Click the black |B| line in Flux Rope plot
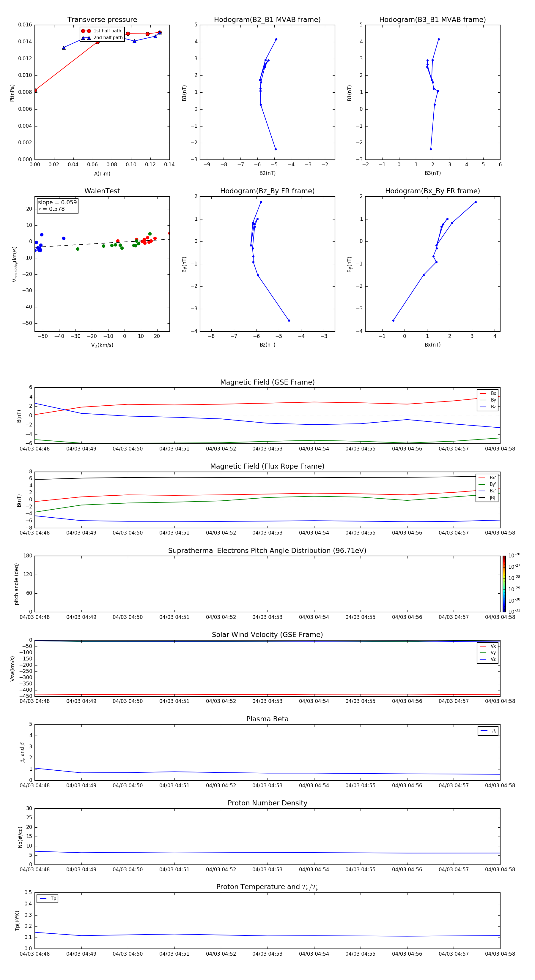Image resolution: width=535 pixels, height=980 pixels. [x=267, y=478]
